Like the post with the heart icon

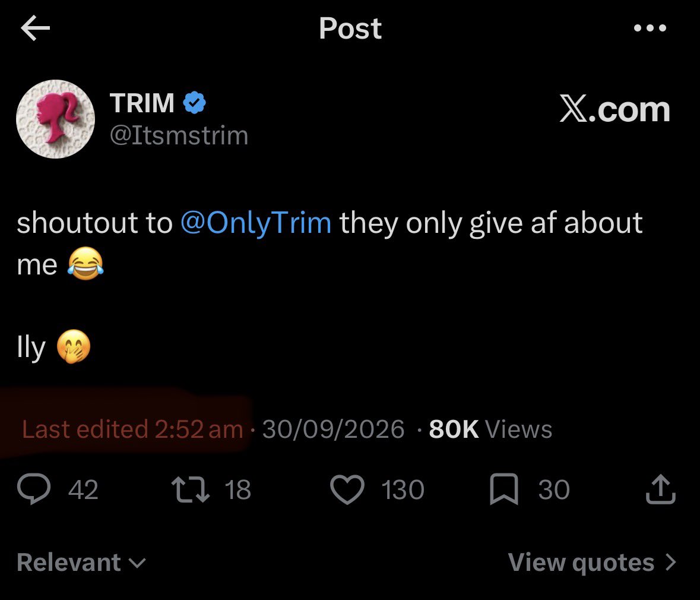click(347, 490)
